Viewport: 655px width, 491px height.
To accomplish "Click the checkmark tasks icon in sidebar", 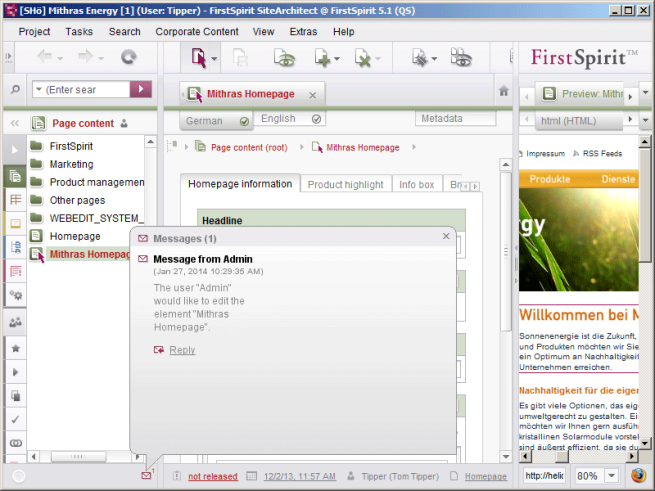I will pyautogui.click(x=15, y=419).
